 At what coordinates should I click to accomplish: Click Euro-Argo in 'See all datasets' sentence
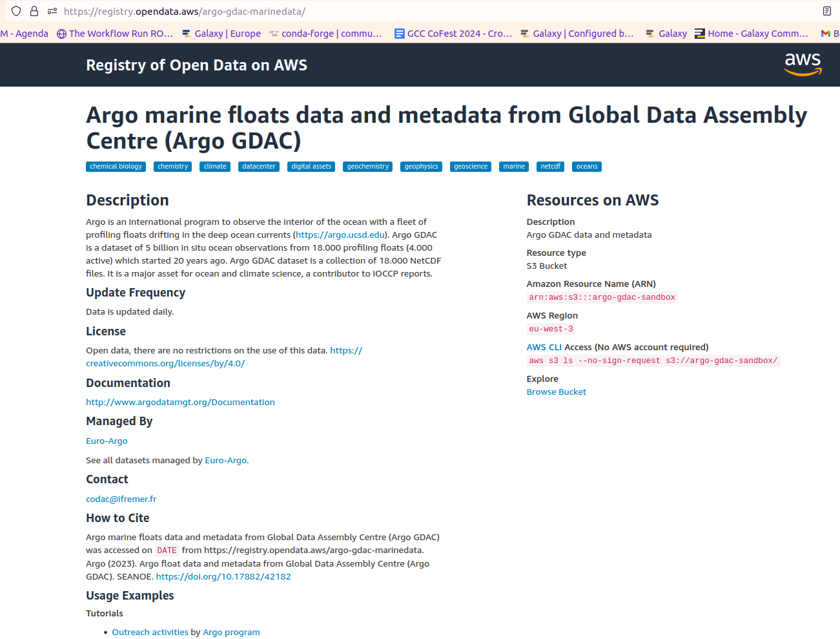point(226,460)
